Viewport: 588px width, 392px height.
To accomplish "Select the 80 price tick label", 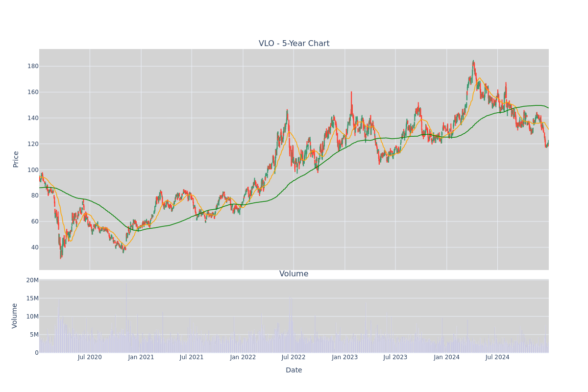I will (34, 196).
